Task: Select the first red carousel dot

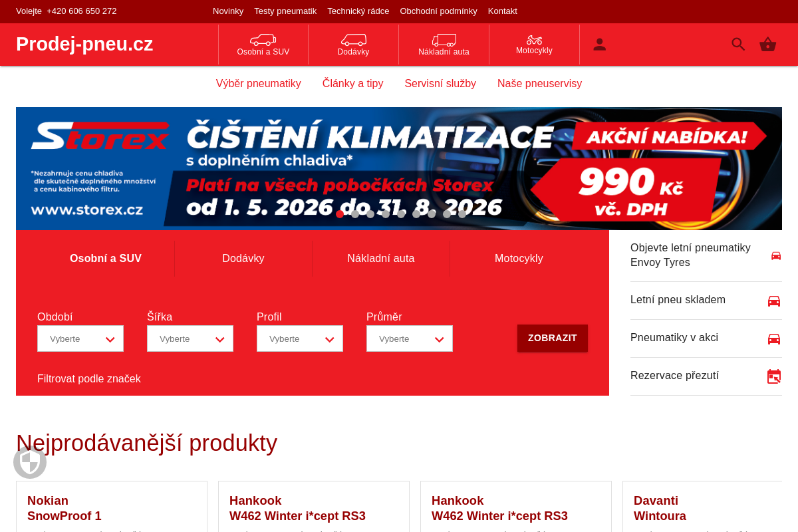Action: point(340,214)
